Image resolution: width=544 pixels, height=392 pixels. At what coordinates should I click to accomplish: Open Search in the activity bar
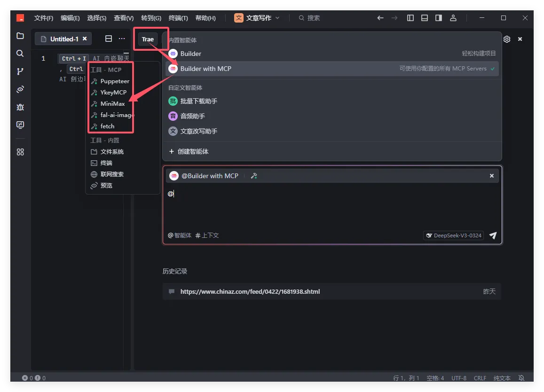[20, 54]
